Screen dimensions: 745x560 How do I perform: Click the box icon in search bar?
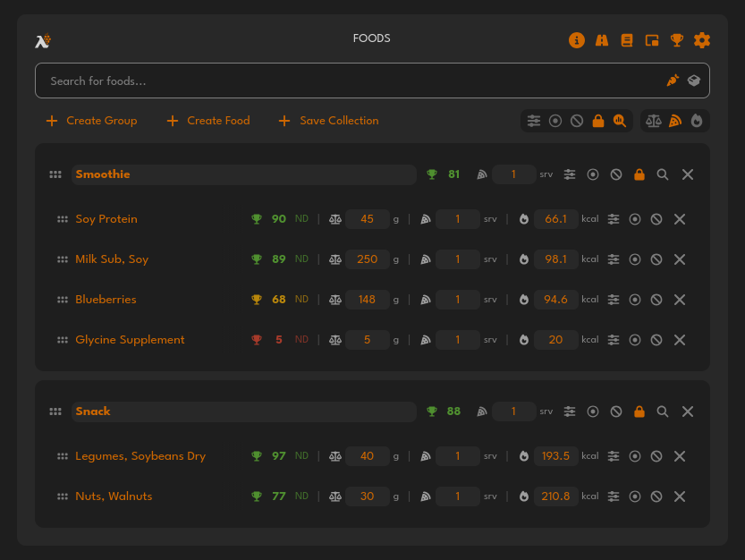(x=694, y=81)
